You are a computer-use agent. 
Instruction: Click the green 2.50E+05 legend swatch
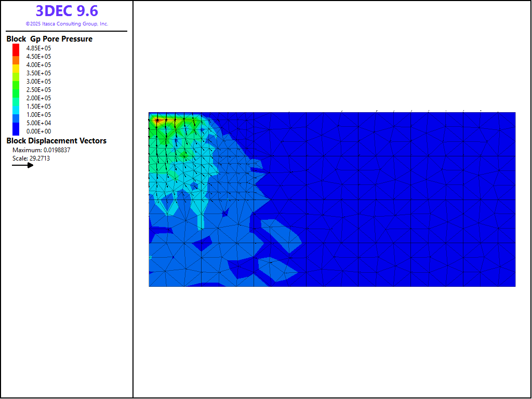[16, 89]
